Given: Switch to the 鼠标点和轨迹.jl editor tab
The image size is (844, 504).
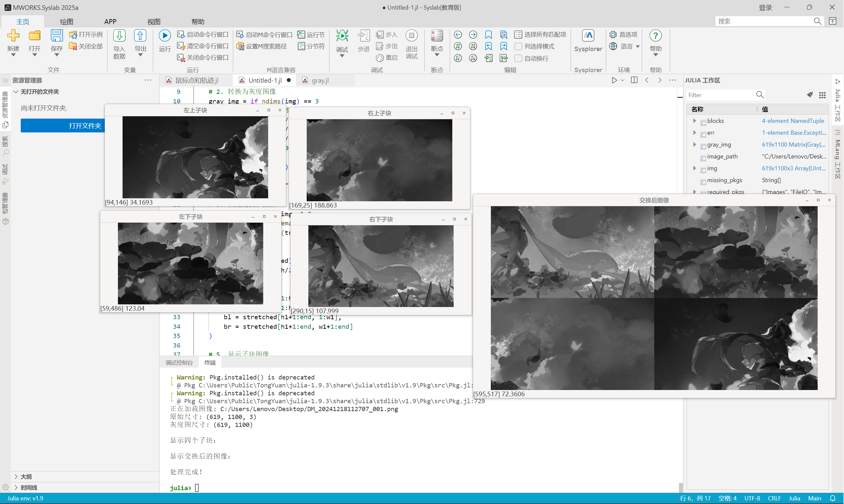Looking at the screenshot, I should [x=197, y=80].
